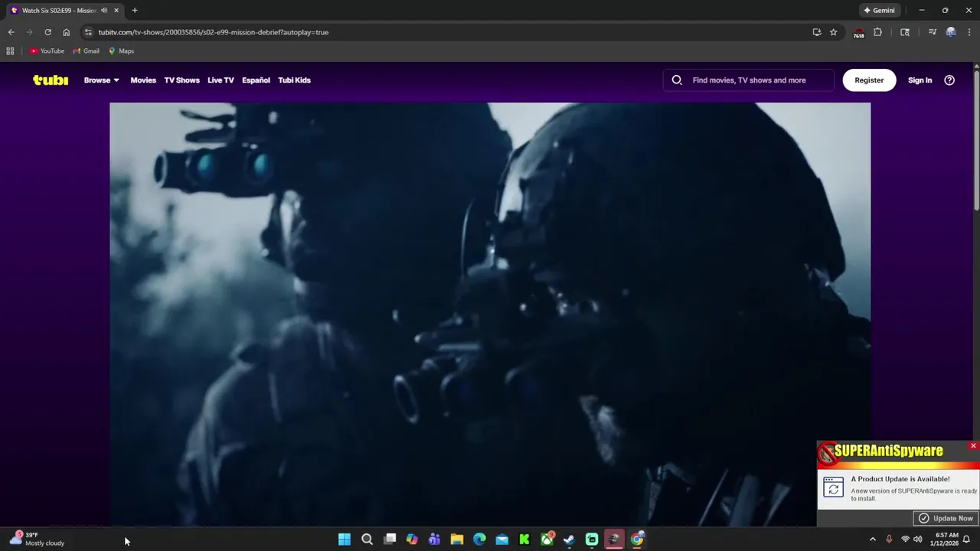Viewport: 980px width, 551px height.
Task: Open volume speaker tray icon
Action: pyautogui.click(x=918, y=540)
